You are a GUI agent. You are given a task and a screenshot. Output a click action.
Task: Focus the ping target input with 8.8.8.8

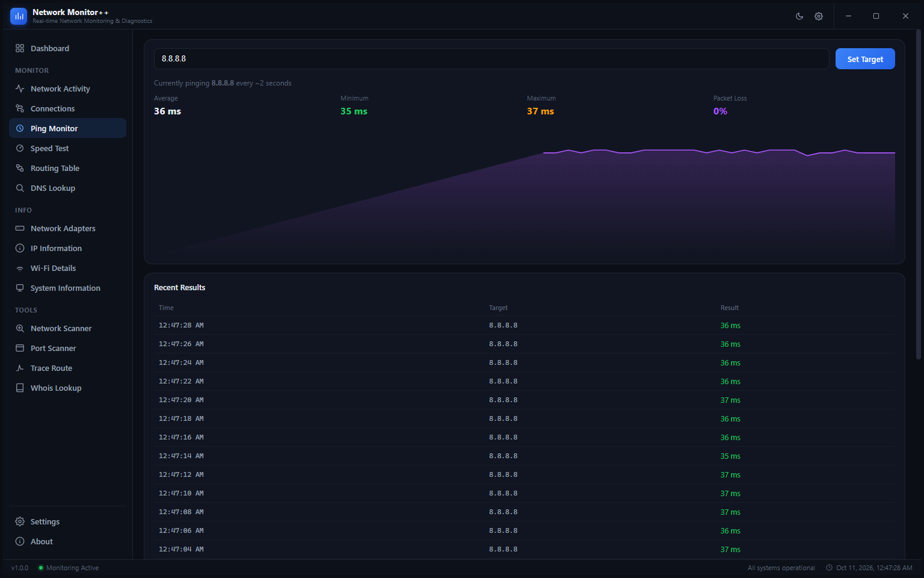pyautogui.click(x=491, y=59)
